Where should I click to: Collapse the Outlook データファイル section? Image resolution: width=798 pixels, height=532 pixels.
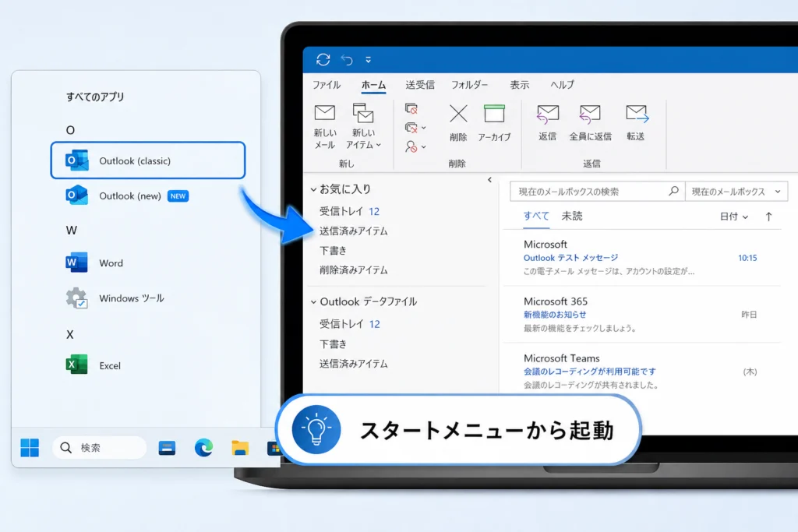pyautogui.click(x=313, y=302)
